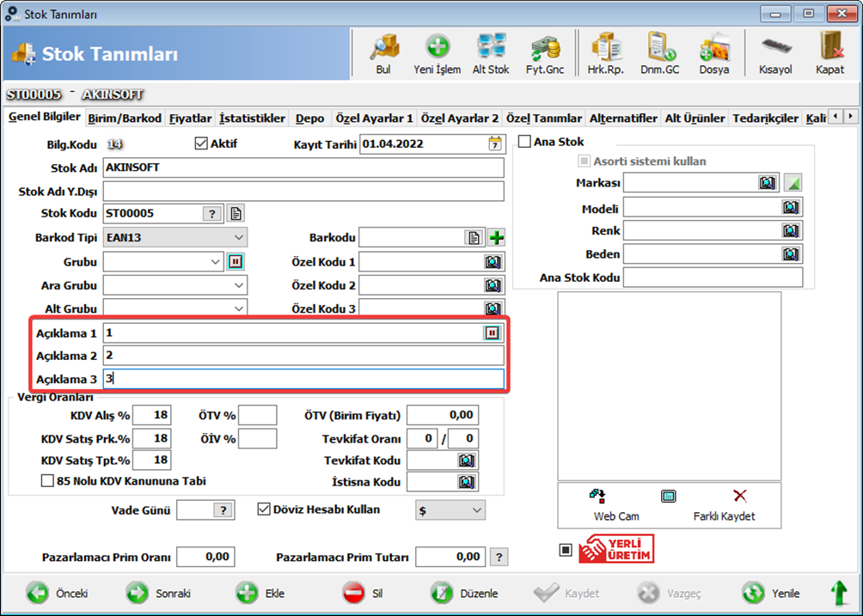Click the image list icon beside Web Cam

[x=668, y=497]
